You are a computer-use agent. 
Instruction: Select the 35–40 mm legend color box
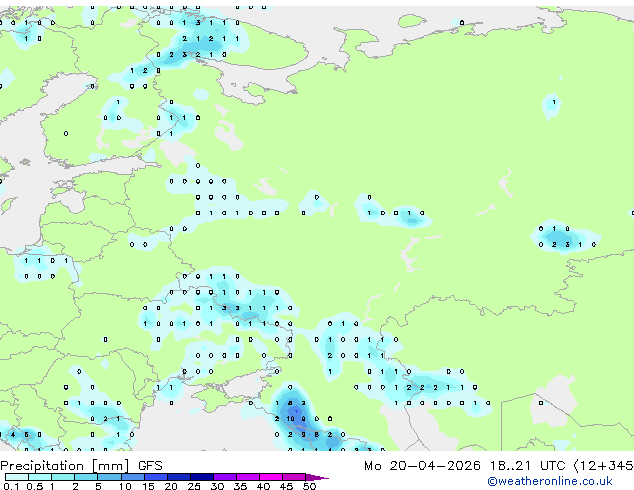[x=247, y=477]
